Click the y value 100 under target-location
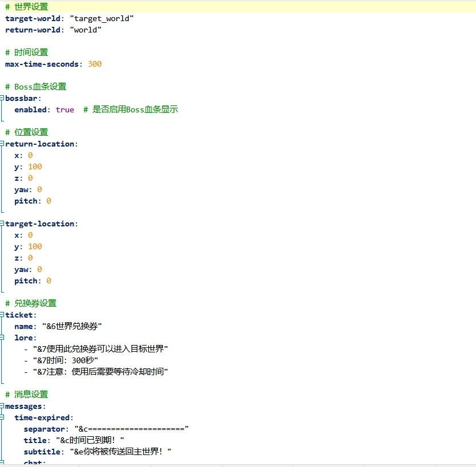 (35, 246)
